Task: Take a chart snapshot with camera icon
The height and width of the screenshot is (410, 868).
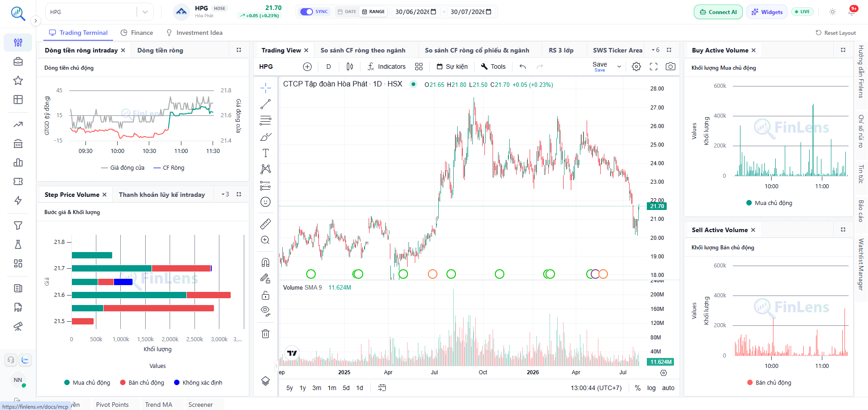Action: 670,67
